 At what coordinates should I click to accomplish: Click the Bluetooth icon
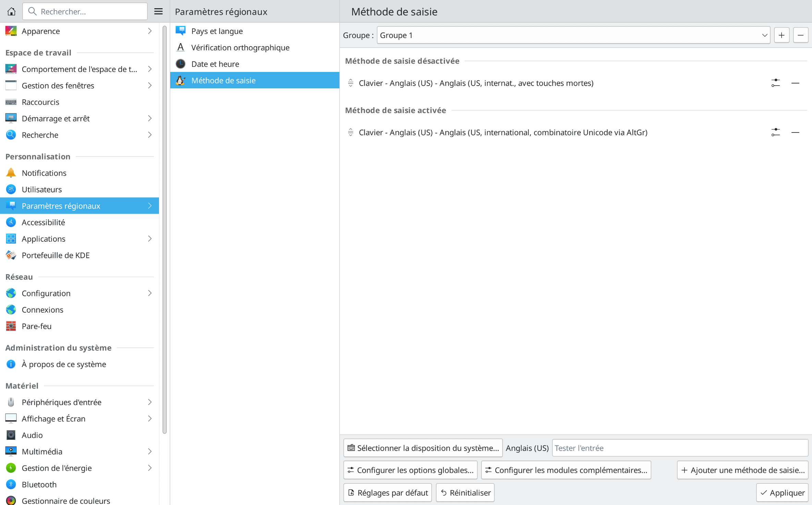(x=11, y=484)
